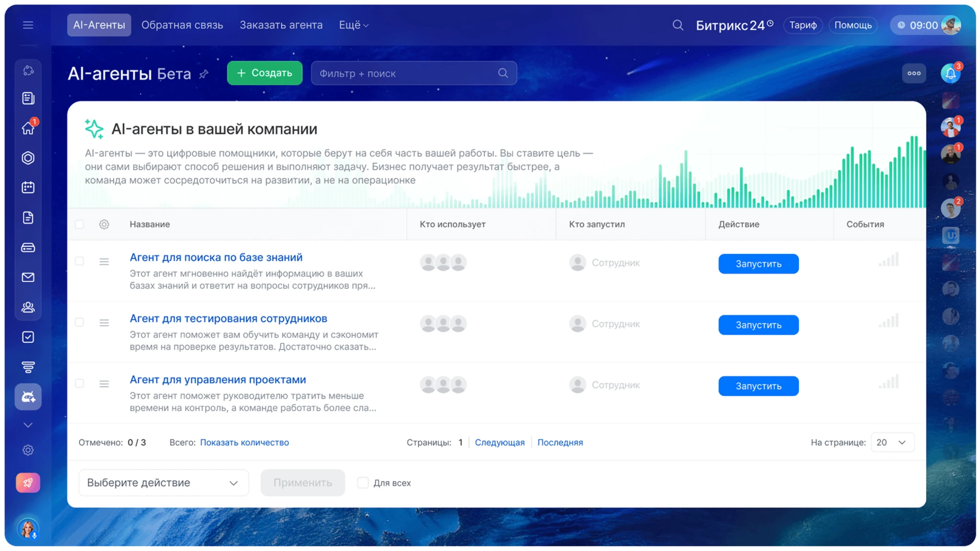The image size is (980, 551).
Task: Open 'Агент для управления проектами' link
Action: pos(218,380)
